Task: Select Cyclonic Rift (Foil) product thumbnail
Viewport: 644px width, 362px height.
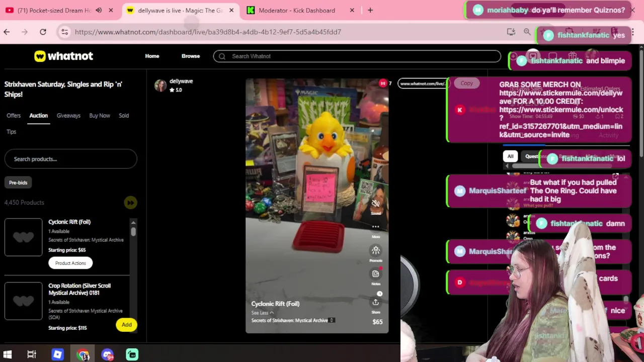Action: point(24,237)
